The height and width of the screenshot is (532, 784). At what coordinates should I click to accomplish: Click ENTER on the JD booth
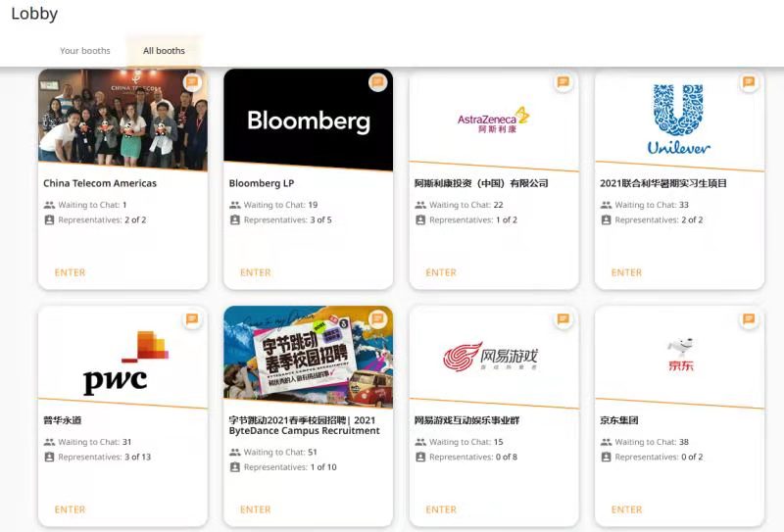point(626,509)
